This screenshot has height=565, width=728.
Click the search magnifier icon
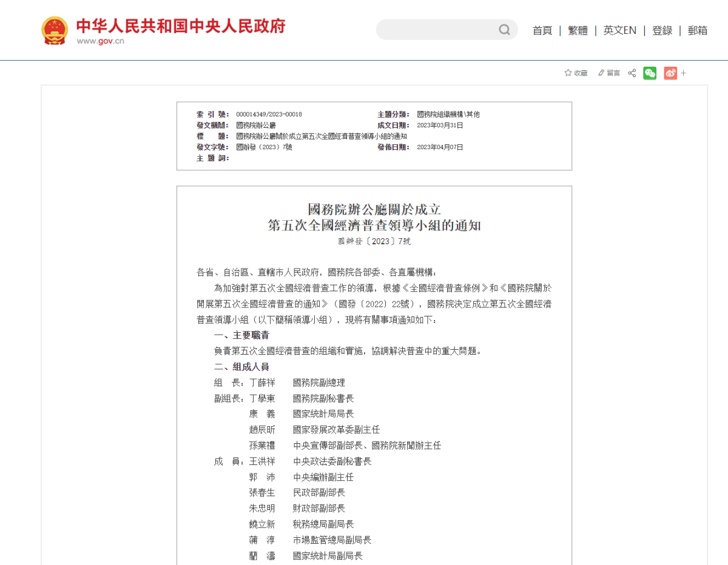point(504,30)
